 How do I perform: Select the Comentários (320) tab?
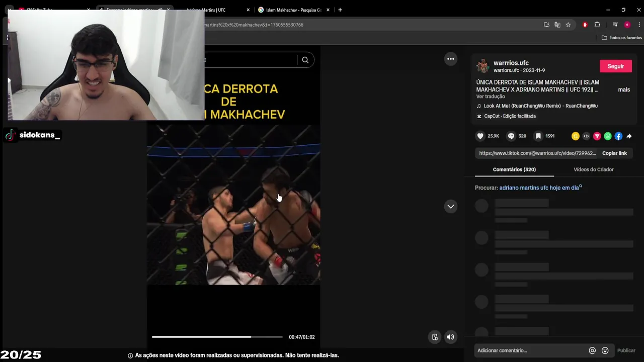click(514, 169)
